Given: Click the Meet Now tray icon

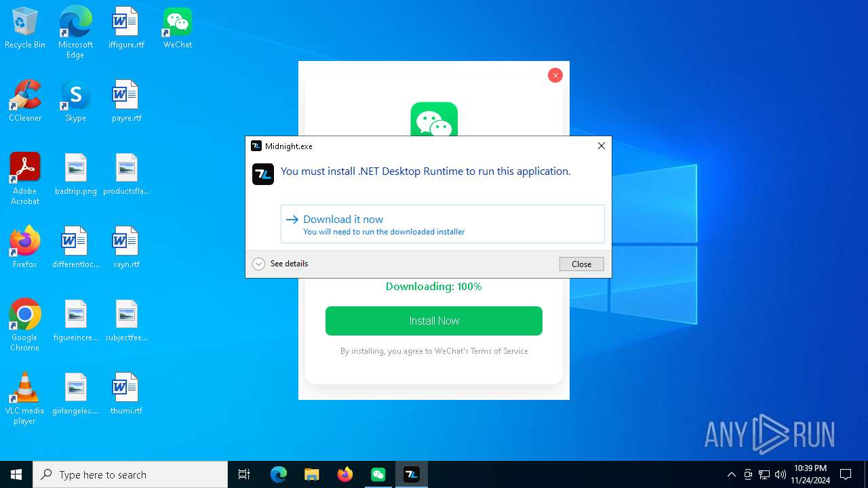Looking at the screenshot, I should point(748,474).
